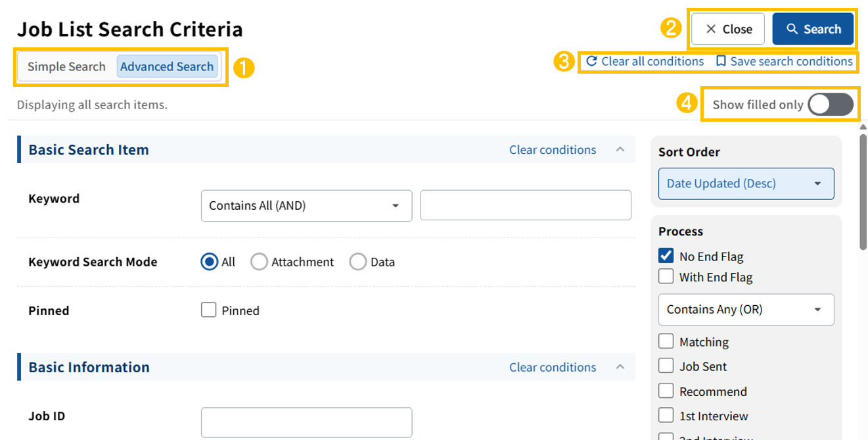Click the Job ID input field
Viewport: 868px width, 440px height.
[306, 422]
